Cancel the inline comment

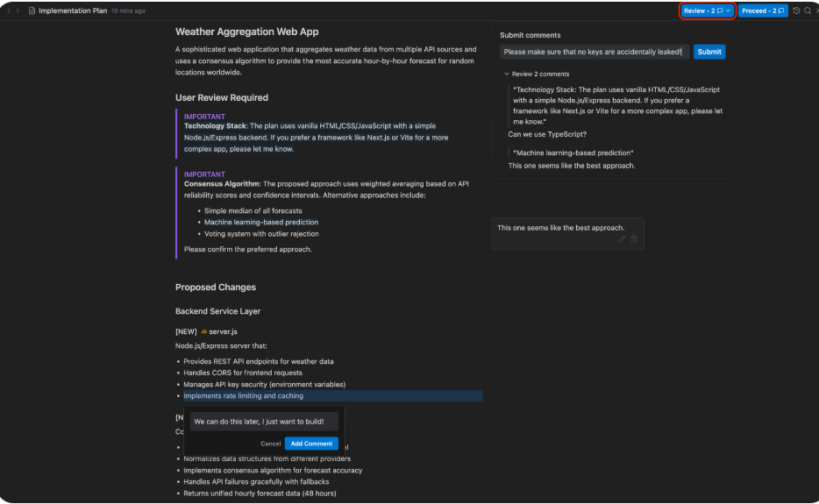(x=270, y=444)
